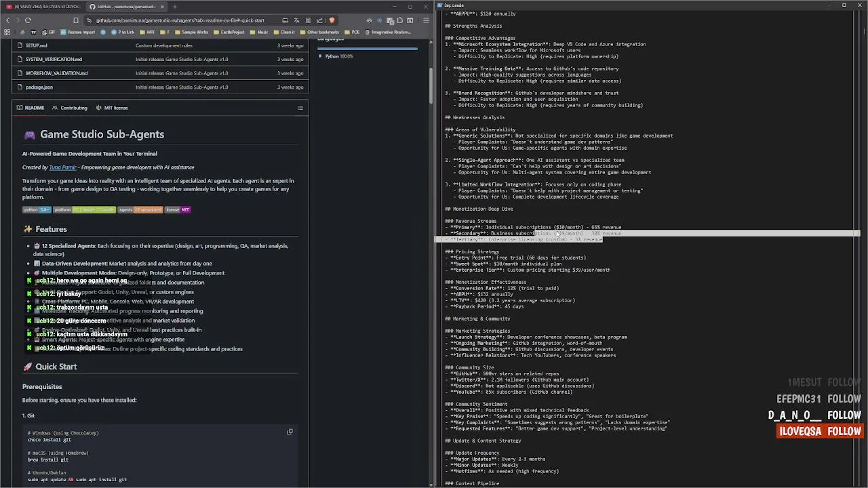Expand the POE bookmarks folder
This screenshot has height=488, width=868.
click(352, 32)
